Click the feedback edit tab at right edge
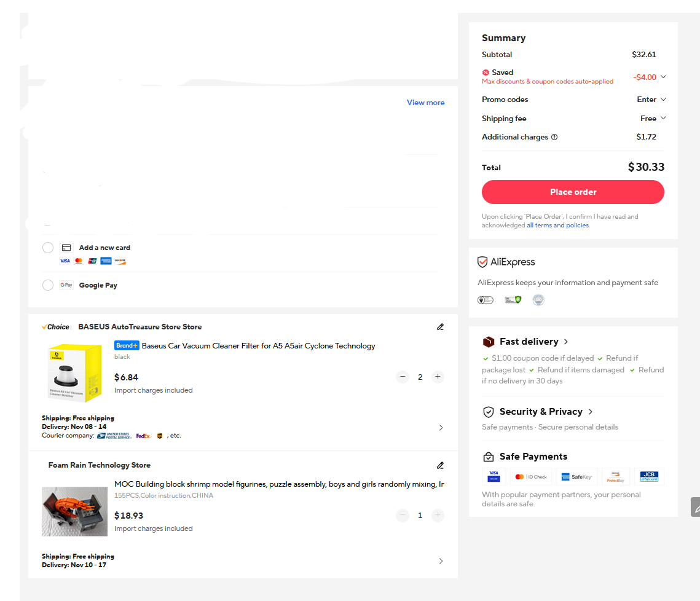The image size is (700, 601). click(x=695, y=507)
